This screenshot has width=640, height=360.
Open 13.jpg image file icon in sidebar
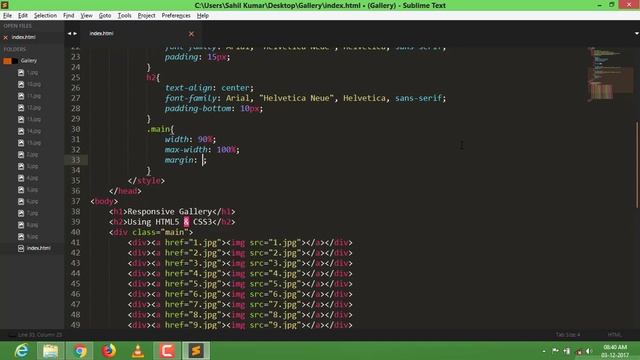(21, 120)
